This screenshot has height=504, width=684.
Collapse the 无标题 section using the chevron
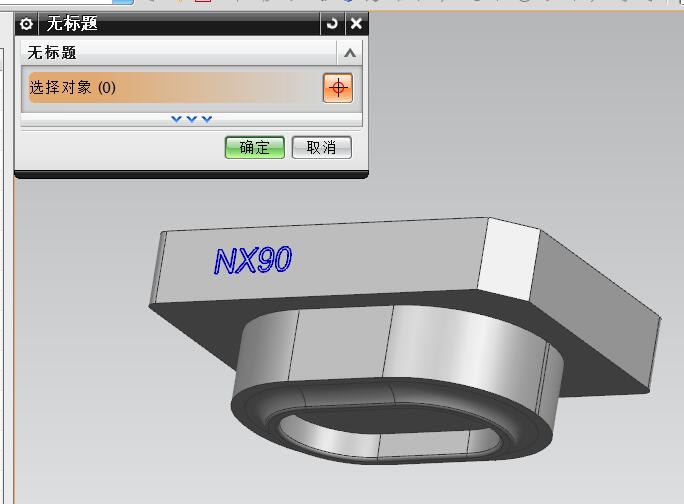pyautogui.click(x=349, y=53)
